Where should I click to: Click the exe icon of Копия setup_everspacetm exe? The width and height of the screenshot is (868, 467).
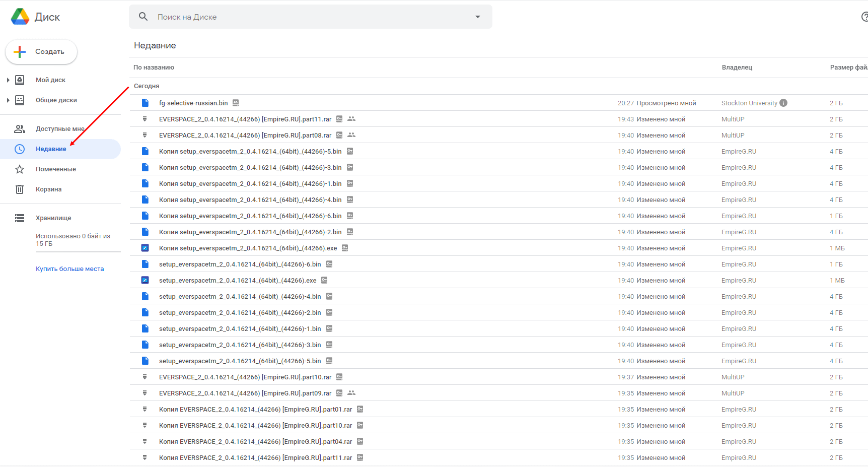[x=145, y=248]
